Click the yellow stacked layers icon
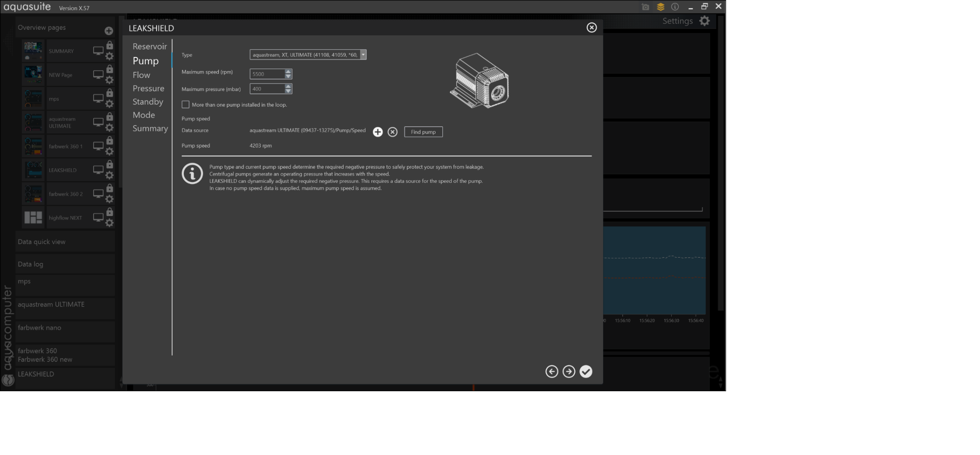Image resolution: width=980 pixels, height=455 pixels. click(x=661, y=7)
